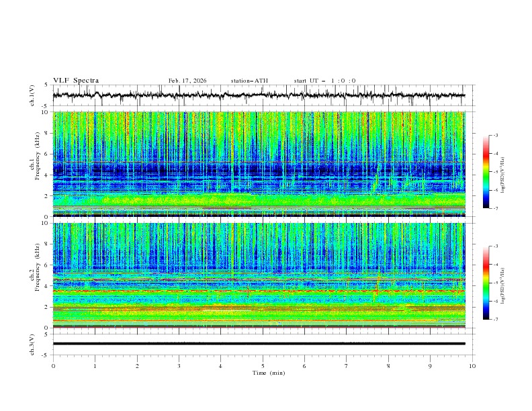
Task: Click inside the ch.1 spectrogram panel
Action: tap(259, 164)
